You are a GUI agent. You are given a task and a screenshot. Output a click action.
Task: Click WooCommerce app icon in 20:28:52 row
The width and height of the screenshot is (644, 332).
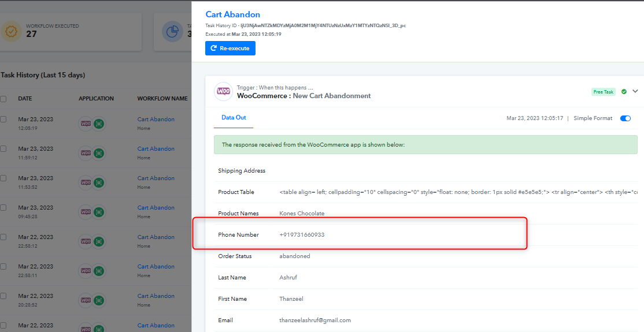tap(86, 300)
